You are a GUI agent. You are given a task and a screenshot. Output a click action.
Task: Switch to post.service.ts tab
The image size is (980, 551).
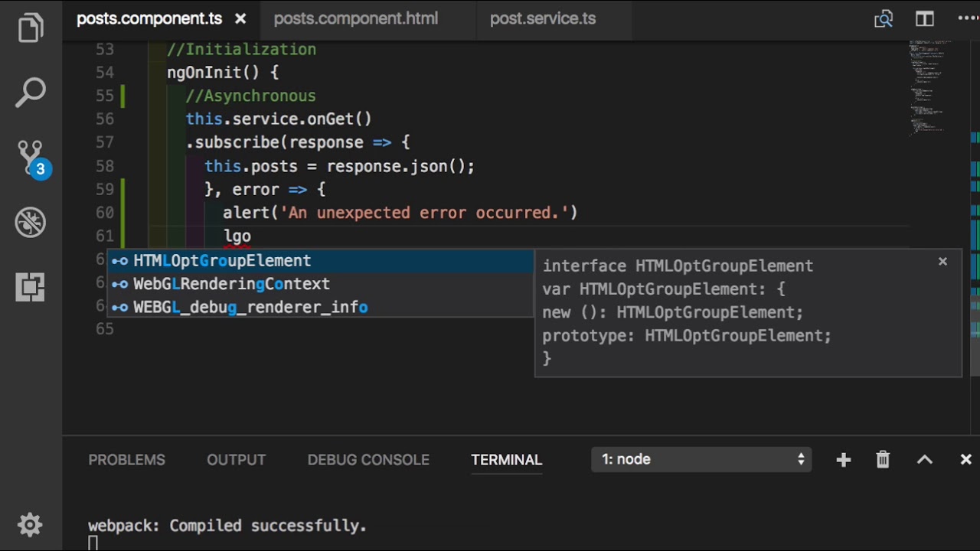pyautogui.click(x=543, y=19)
